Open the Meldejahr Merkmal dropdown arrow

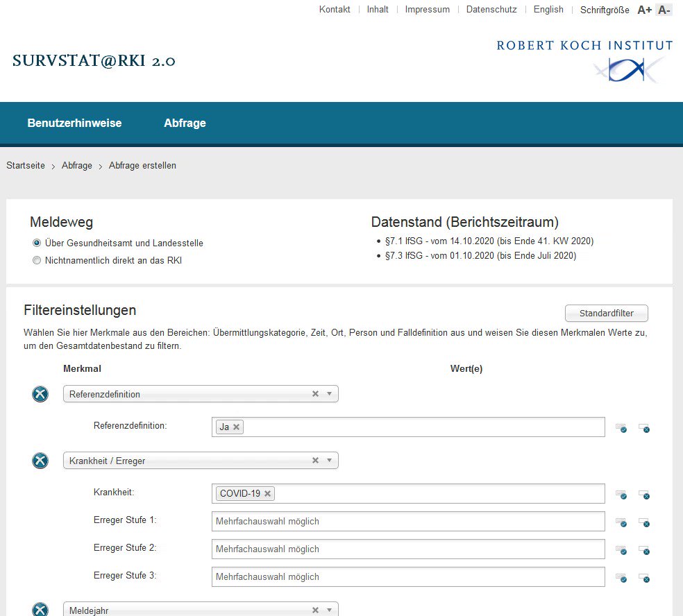329,610
